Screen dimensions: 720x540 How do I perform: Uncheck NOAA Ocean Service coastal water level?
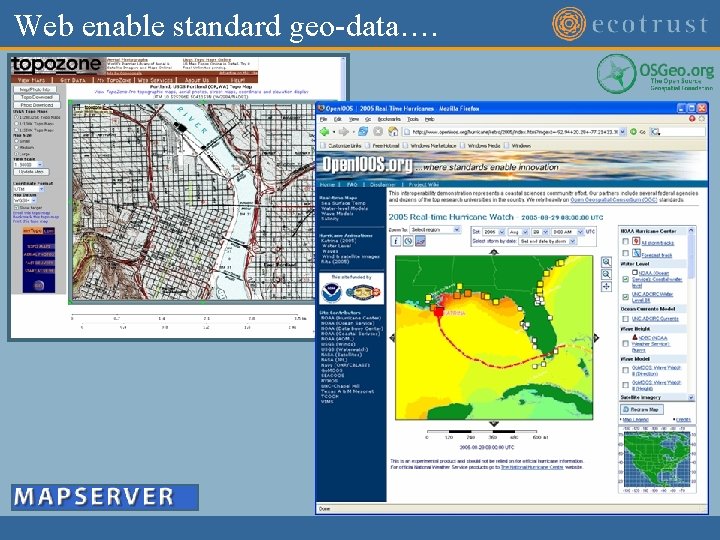tap(625, 279)
